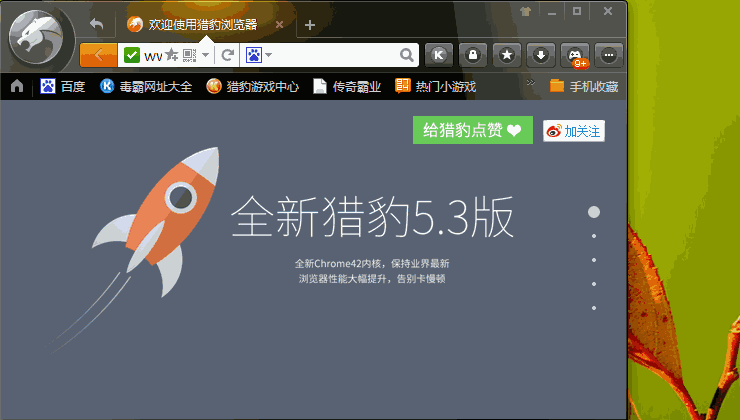Bookmark page with address bar star
The height and width of the screenshot is (420, 740).
point(171,55)
